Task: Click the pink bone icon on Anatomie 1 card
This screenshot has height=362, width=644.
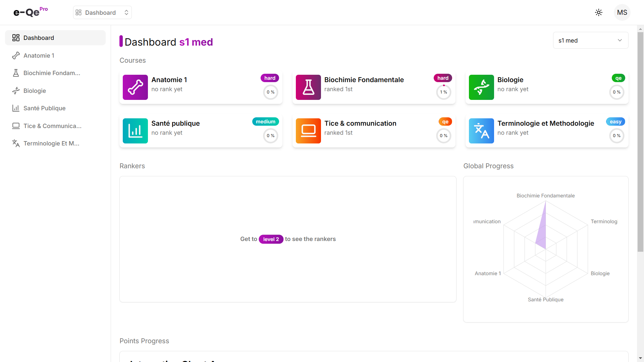Action: (135, 87)
